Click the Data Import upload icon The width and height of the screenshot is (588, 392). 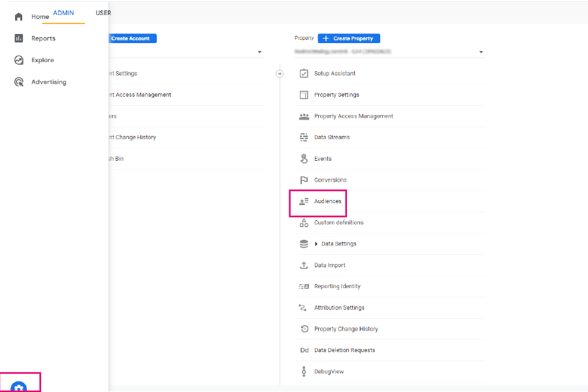click(x=304, y=265)
